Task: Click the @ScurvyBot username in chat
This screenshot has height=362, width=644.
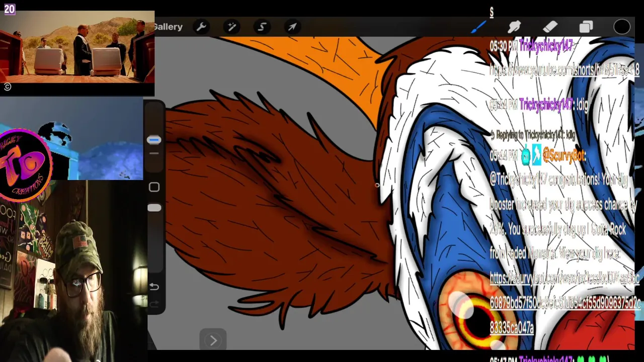Action: (x=565, y=156)
